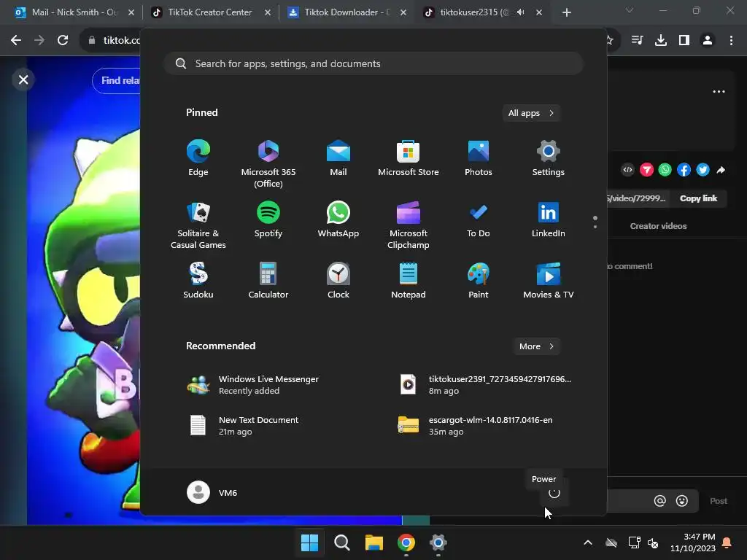Go back in Chrome

[x=16, y=40]
